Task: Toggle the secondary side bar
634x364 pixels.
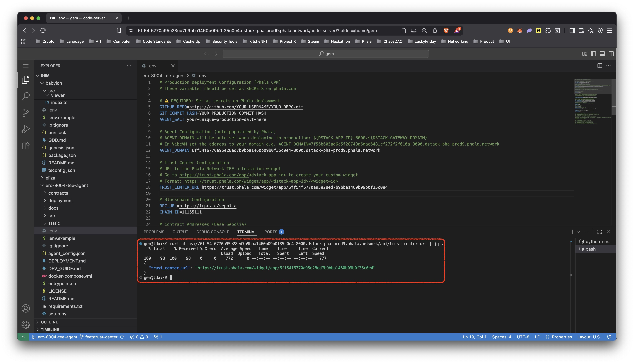Action: point(611,54)
